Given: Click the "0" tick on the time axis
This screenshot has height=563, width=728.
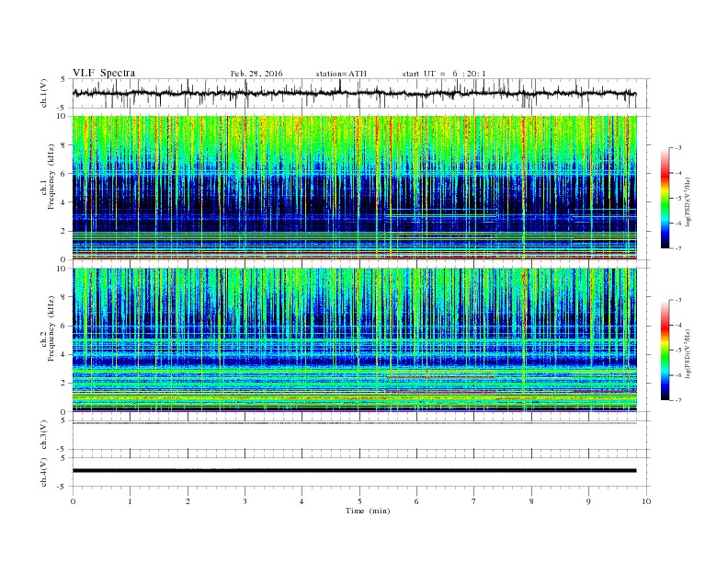Looking at the screenshot, I should coord(73,501).
